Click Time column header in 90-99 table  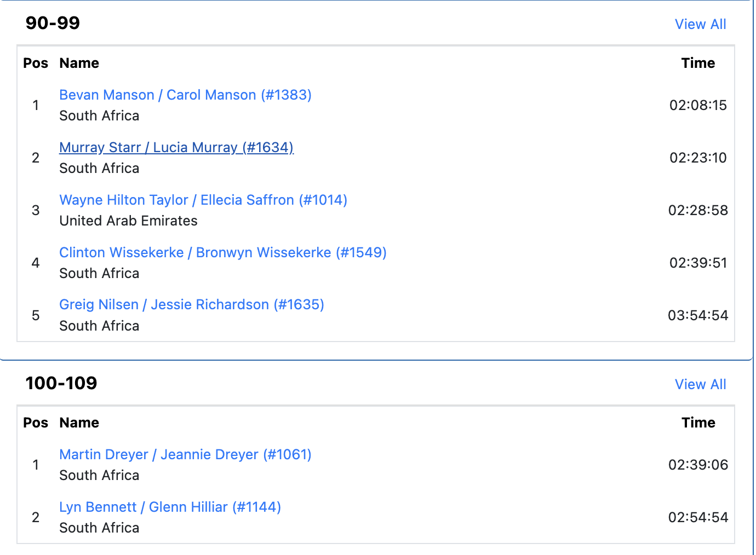point(698,63)
